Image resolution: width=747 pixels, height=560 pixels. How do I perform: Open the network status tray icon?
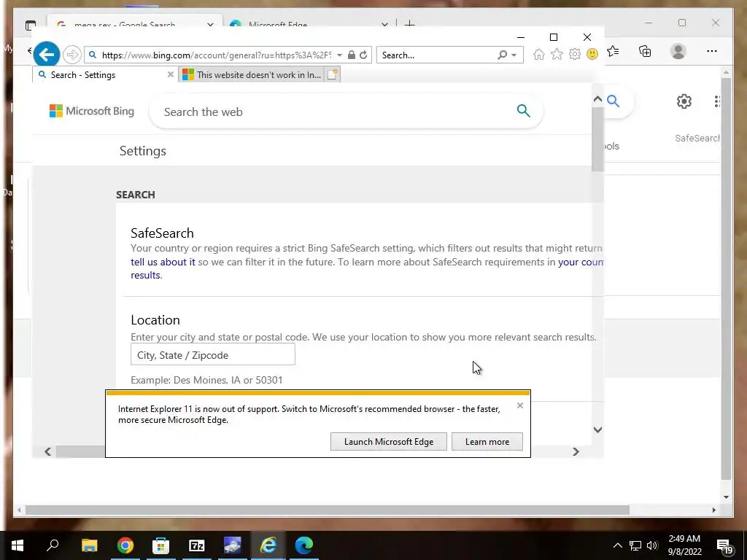click(x=635, y=545)
